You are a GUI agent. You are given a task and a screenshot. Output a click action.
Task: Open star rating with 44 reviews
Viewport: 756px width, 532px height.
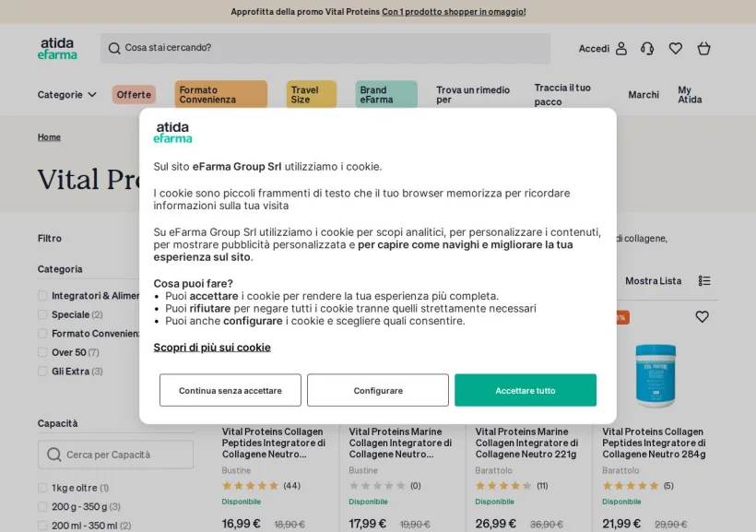[250, 486]
